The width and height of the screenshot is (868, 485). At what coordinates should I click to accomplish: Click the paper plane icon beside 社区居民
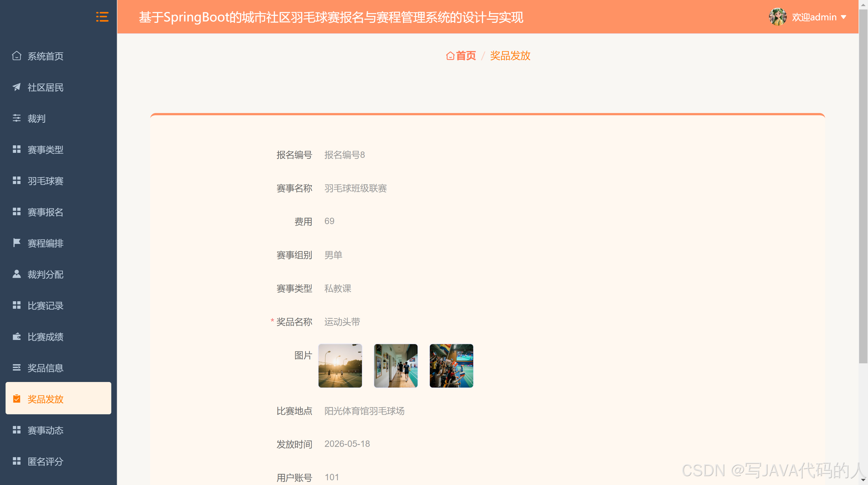coord(16,87)
